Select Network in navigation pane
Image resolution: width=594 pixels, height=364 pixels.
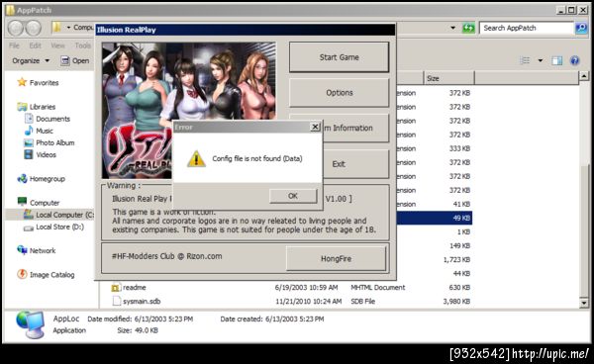[x=43, y=250]
